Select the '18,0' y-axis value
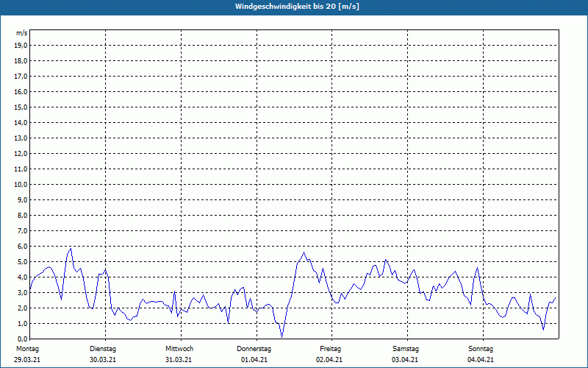 tap(21, 61)
